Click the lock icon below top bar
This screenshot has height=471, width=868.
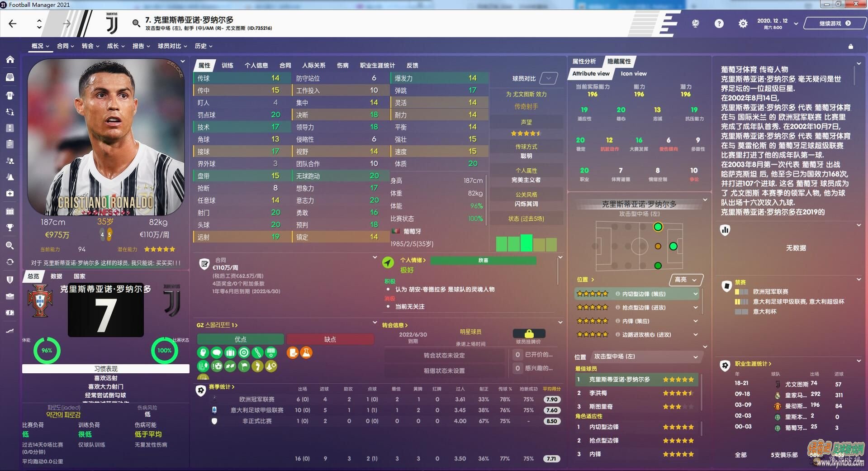[x=850, y=46]
